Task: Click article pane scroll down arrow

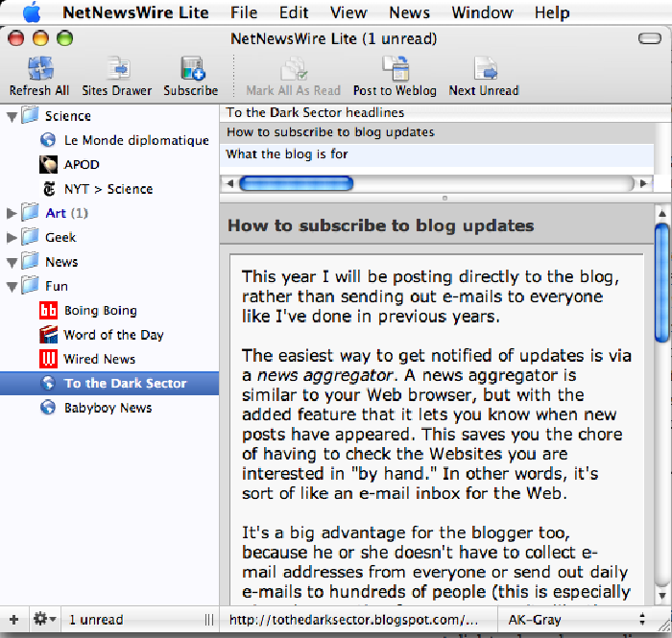Action: coord(662,595)
